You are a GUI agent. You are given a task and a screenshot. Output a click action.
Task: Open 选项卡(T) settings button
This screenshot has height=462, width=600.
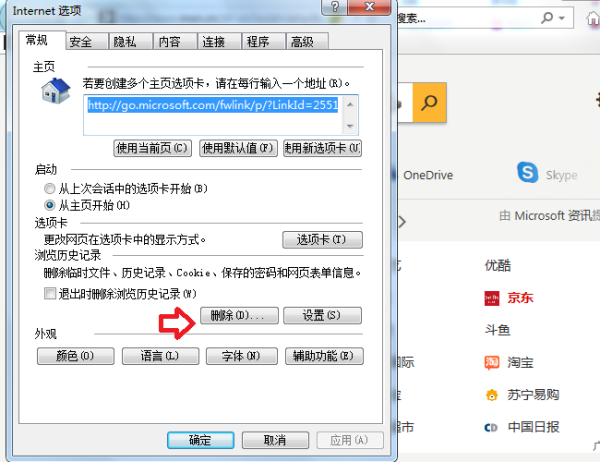pyautogui.click(x=322, y=240)
